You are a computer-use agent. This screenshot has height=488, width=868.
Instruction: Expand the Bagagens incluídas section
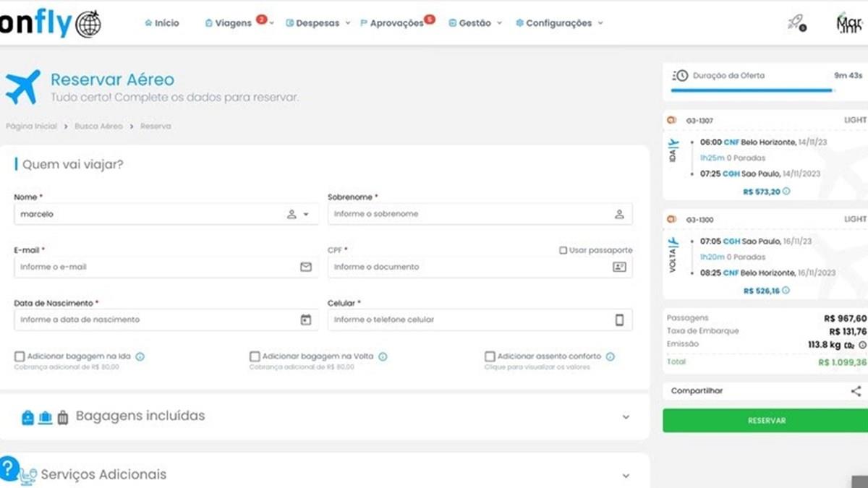tap(626, 417)
